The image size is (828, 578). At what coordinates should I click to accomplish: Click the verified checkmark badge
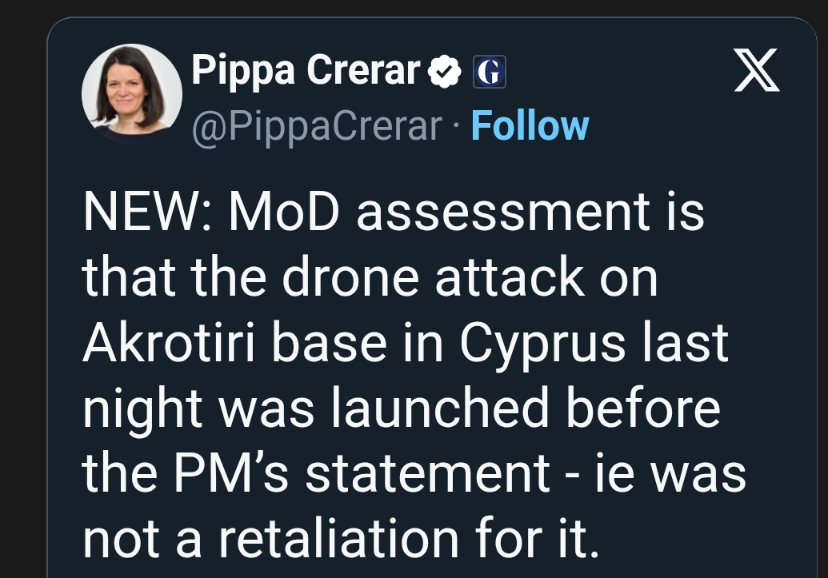coord(442,71)
